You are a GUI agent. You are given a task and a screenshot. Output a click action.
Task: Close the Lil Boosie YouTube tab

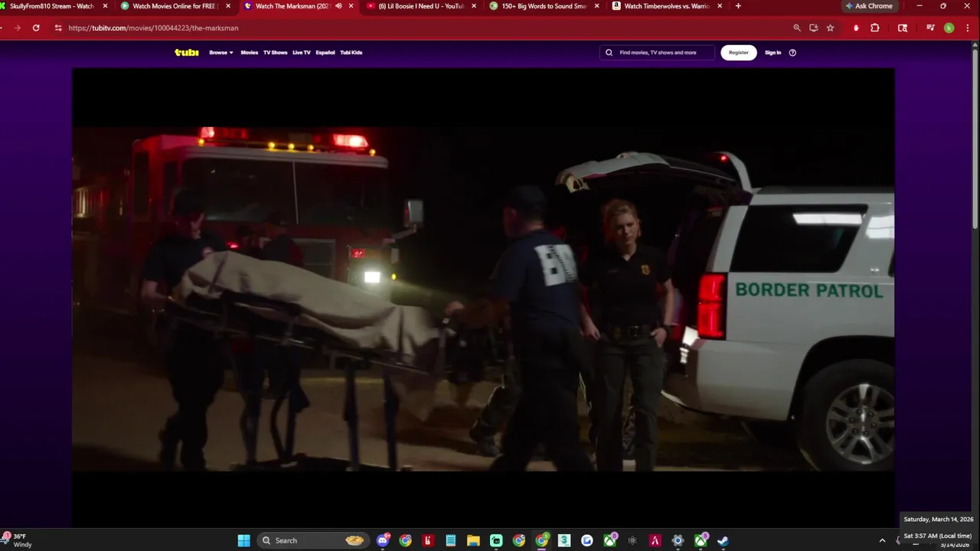click(474, 6)
